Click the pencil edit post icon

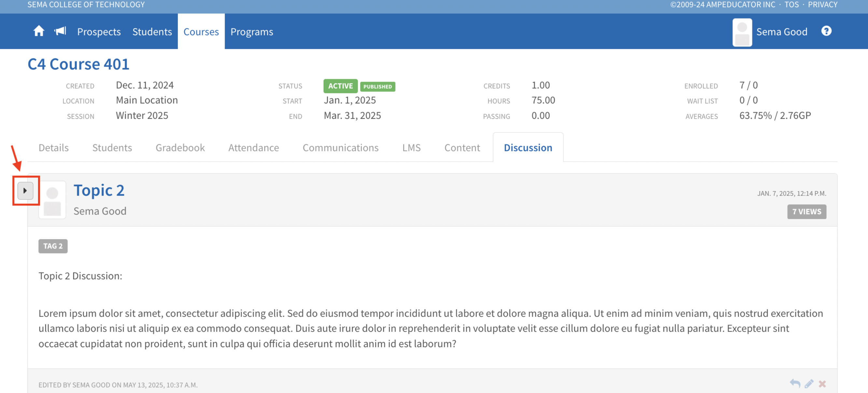809,384
